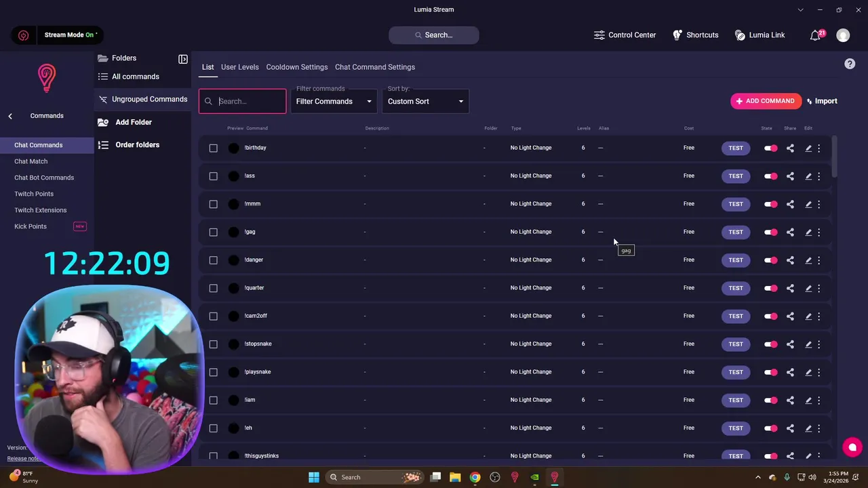868x488 pixels.
Task: Click the ADD COMMAND button
Action: coord(766,101)
